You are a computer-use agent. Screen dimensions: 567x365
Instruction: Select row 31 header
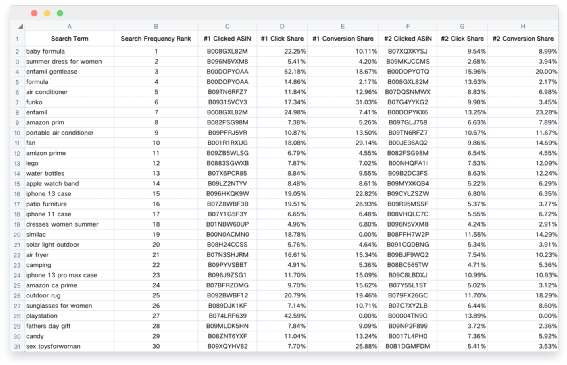tap(17, 347)
